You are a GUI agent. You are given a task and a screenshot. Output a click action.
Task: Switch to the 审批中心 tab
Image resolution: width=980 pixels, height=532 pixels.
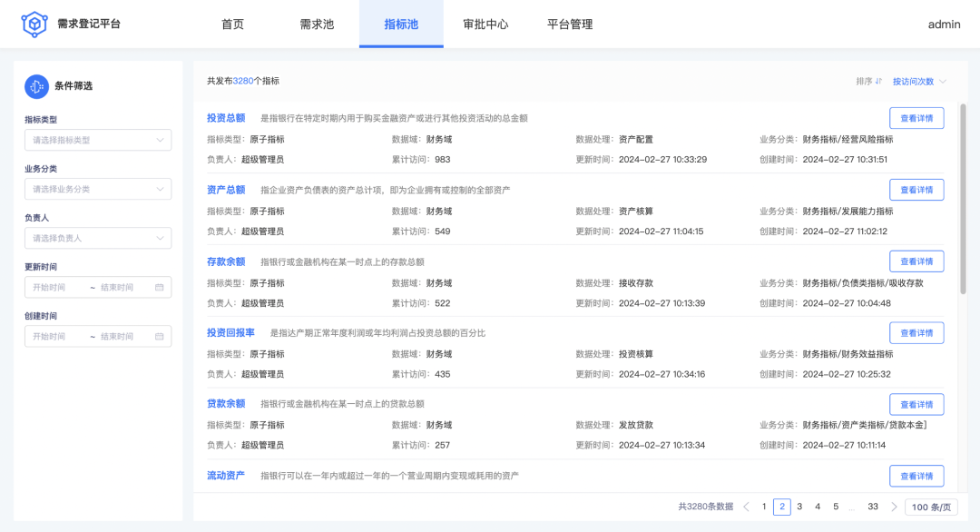[485, 25]
